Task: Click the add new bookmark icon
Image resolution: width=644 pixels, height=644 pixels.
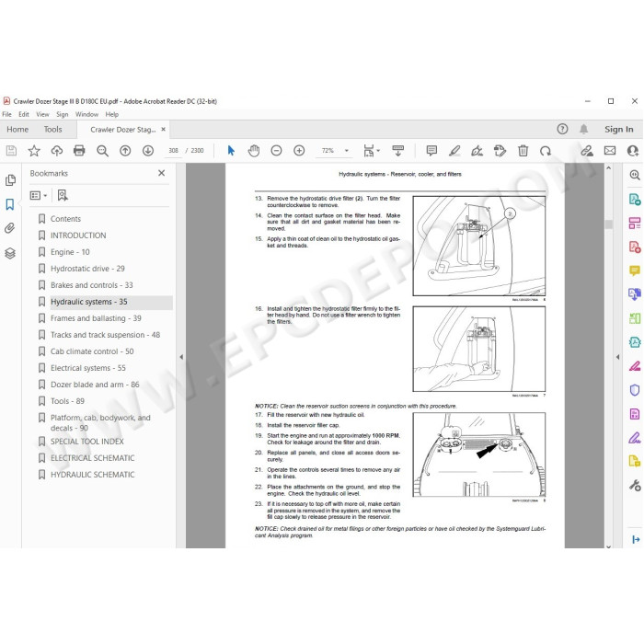Action: coord(63,195)
